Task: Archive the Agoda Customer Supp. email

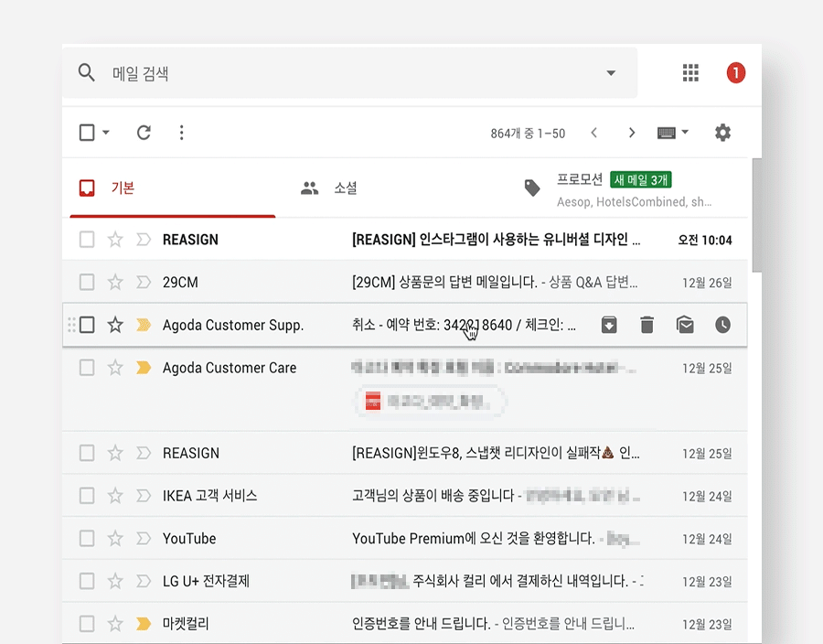Action: pos(609,325)
